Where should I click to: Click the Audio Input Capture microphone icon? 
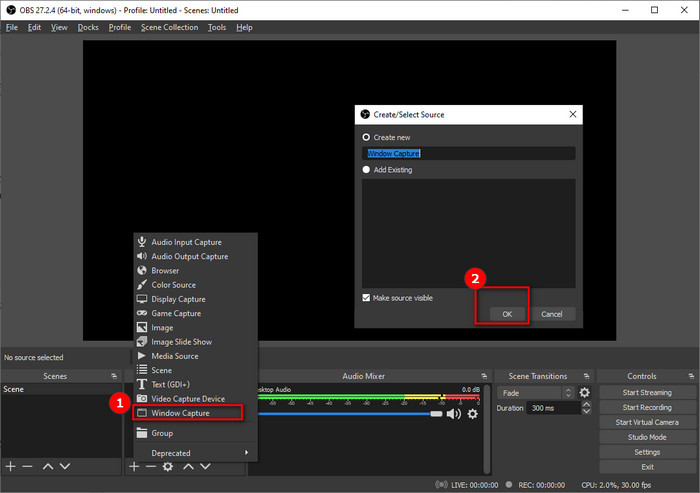click(142, 242)
